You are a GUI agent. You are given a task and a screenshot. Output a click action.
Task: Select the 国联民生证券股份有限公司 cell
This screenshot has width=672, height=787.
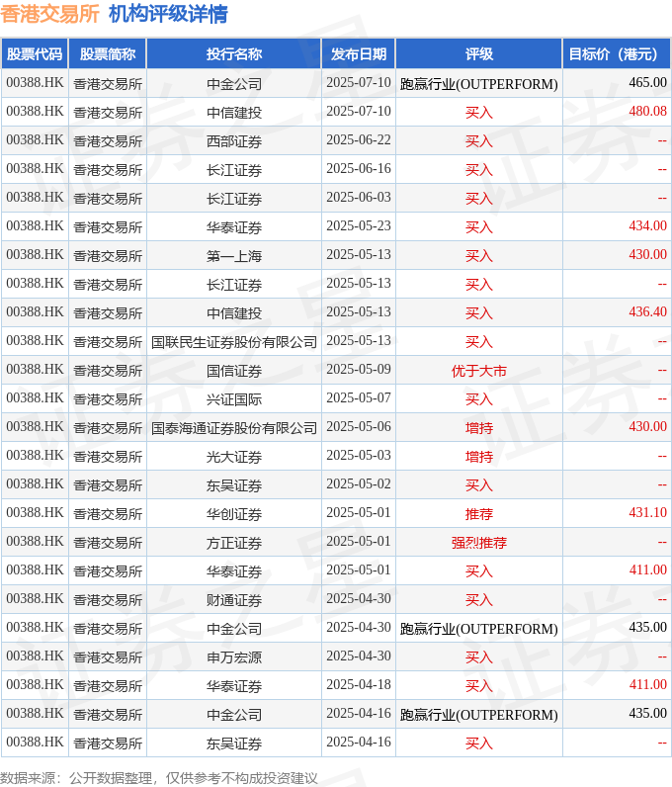tap(234, 342)
